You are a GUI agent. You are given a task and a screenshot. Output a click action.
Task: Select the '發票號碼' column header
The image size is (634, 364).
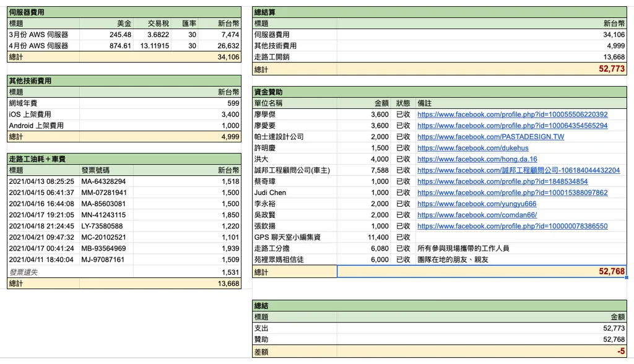(106, 170)
